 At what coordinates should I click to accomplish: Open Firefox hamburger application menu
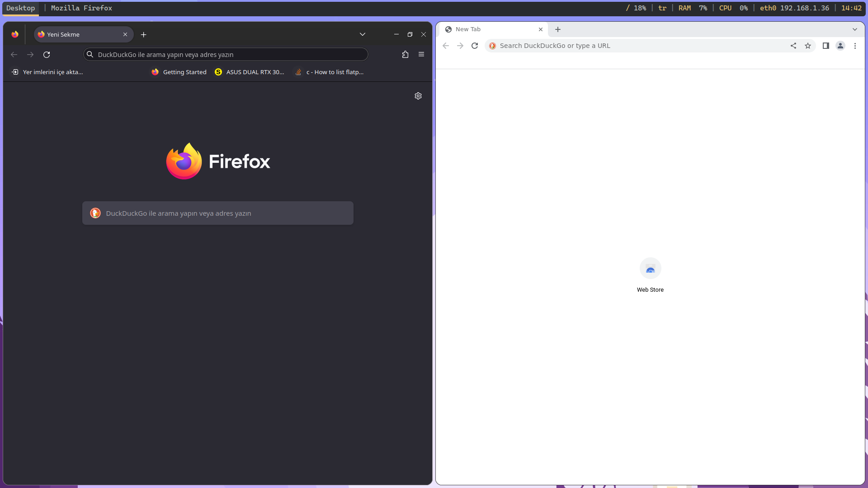(421, 55)
